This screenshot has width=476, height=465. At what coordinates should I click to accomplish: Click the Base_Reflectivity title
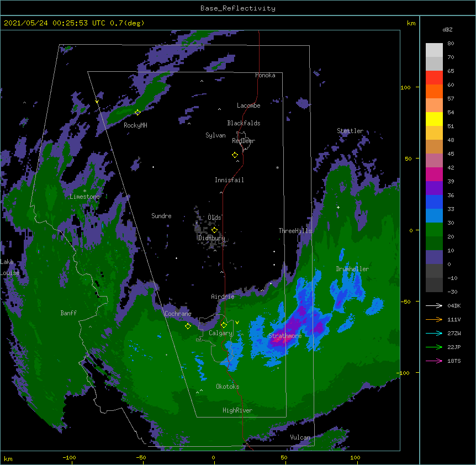click(238, 8)
